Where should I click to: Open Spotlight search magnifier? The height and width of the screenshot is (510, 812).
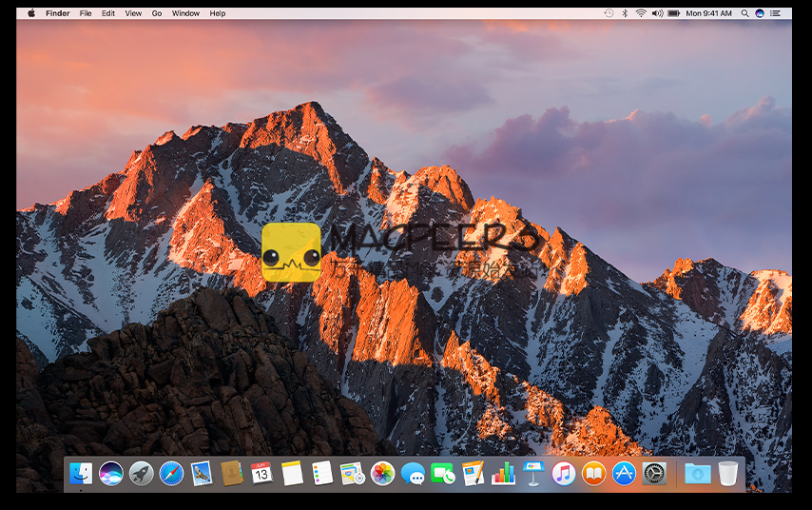(x=744, y=13)
